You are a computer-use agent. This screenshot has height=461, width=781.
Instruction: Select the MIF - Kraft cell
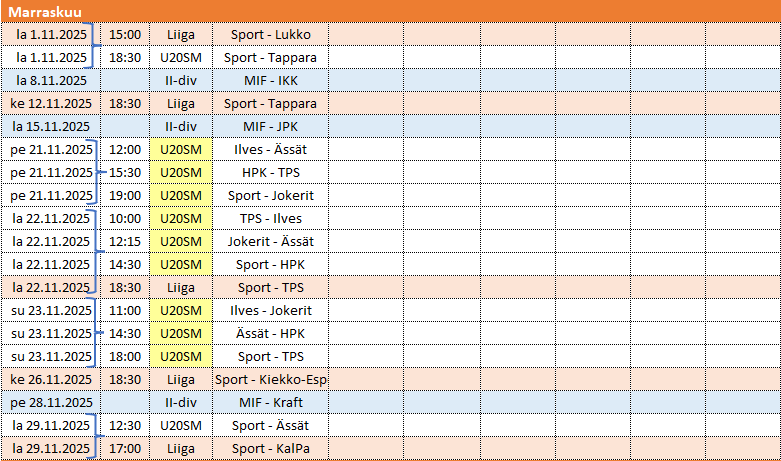point(270,402)
